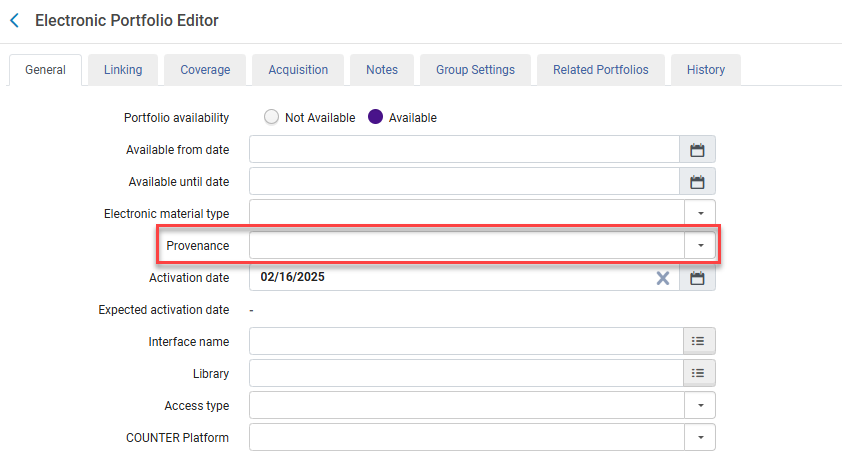Expand the Electronic material type dropdown
The width and height of the screenshot is (842, 471).
coord(700,213)
